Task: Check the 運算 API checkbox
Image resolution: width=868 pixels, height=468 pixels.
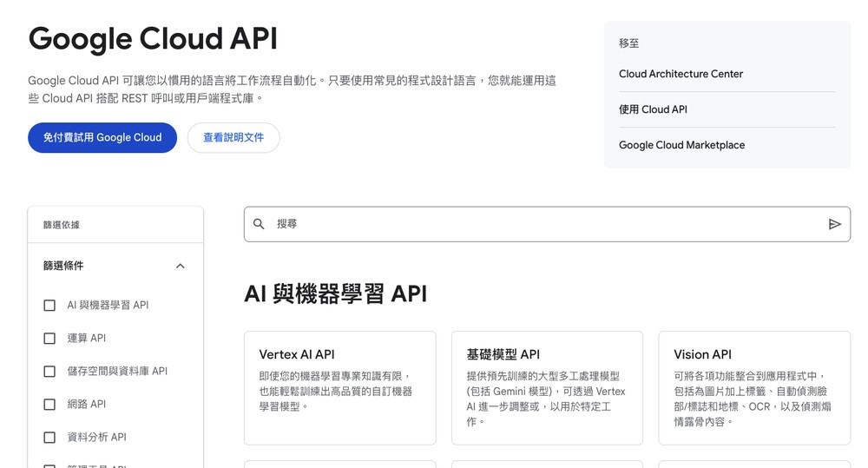Action: pos(49,339)
